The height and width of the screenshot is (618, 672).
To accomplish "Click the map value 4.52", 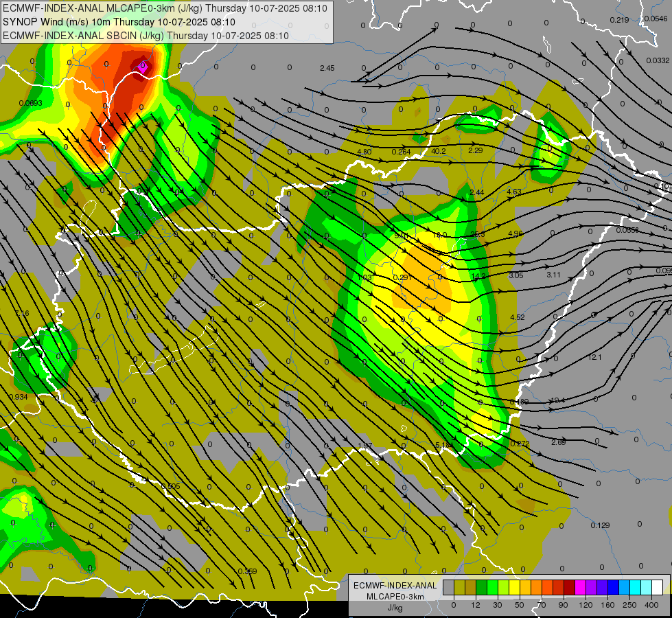I will (518, 317).
